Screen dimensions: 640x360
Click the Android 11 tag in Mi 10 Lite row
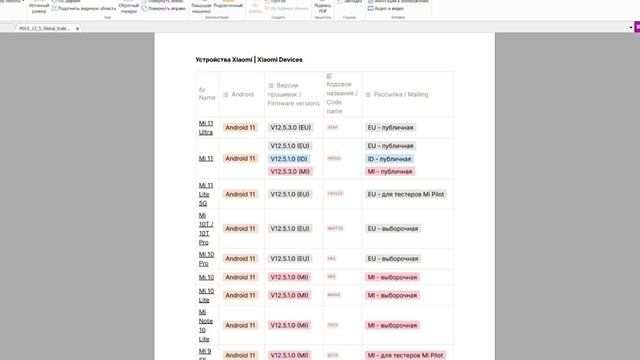point(240,295)
